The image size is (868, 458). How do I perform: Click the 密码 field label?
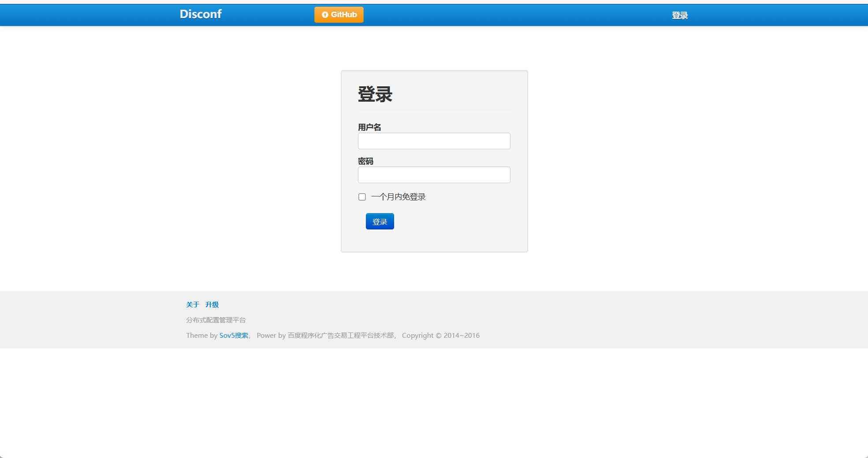(365, 161)
